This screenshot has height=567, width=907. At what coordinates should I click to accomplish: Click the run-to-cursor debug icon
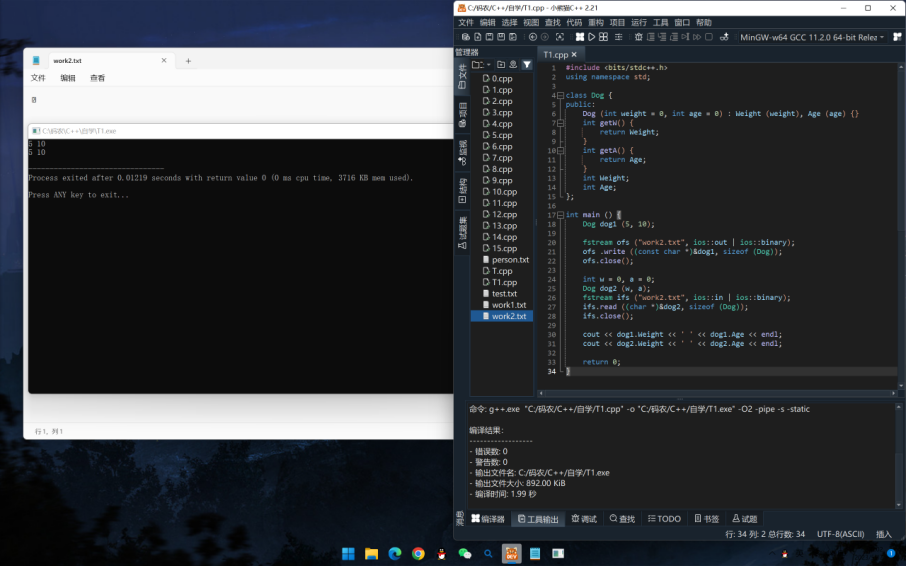[685, 37]
